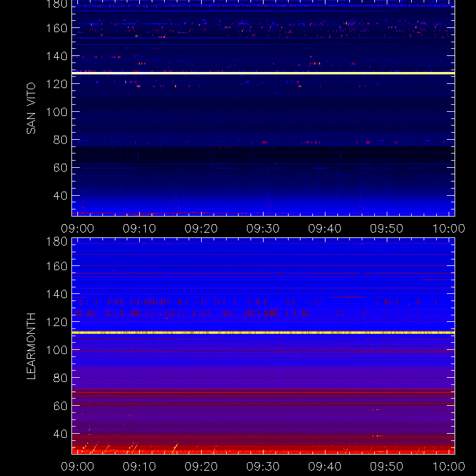Click the 09:10 time label under LEARMONTH plot
Viewport: 476px width, 476px height.
[x=139, y=466]
